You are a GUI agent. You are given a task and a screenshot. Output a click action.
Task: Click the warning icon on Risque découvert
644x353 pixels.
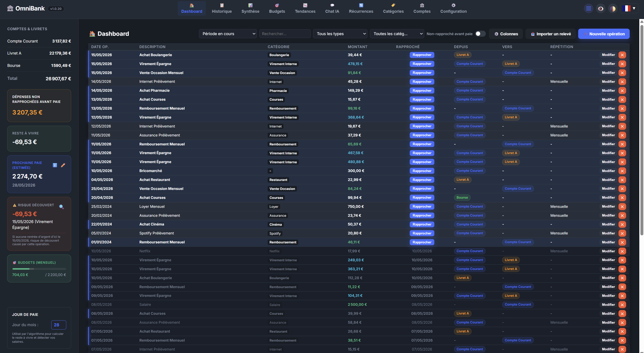click(15, 205)
